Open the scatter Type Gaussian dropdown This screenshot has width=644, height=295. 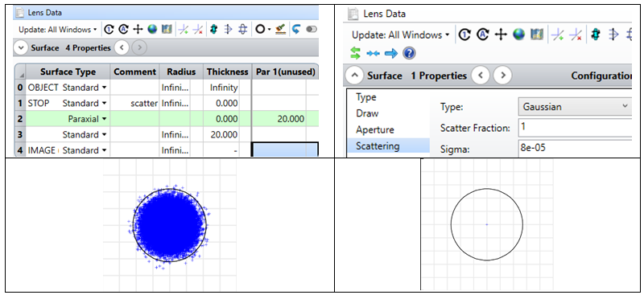(575, 107)
